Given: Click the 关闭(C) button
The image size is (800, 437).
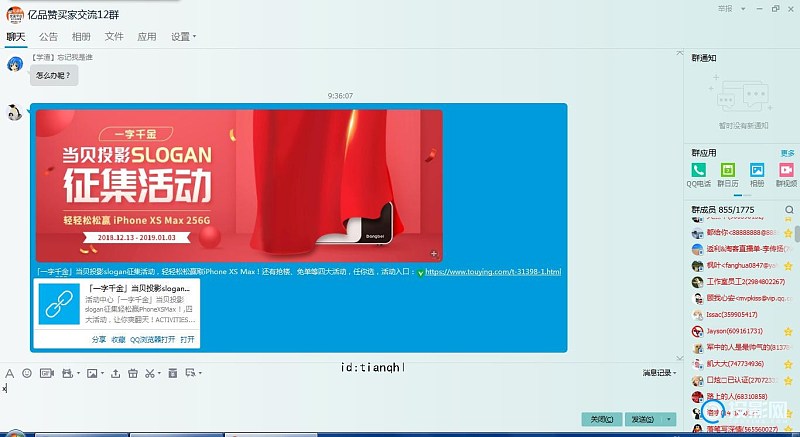Looking at the screenshot, I should (x=602, y=419).
